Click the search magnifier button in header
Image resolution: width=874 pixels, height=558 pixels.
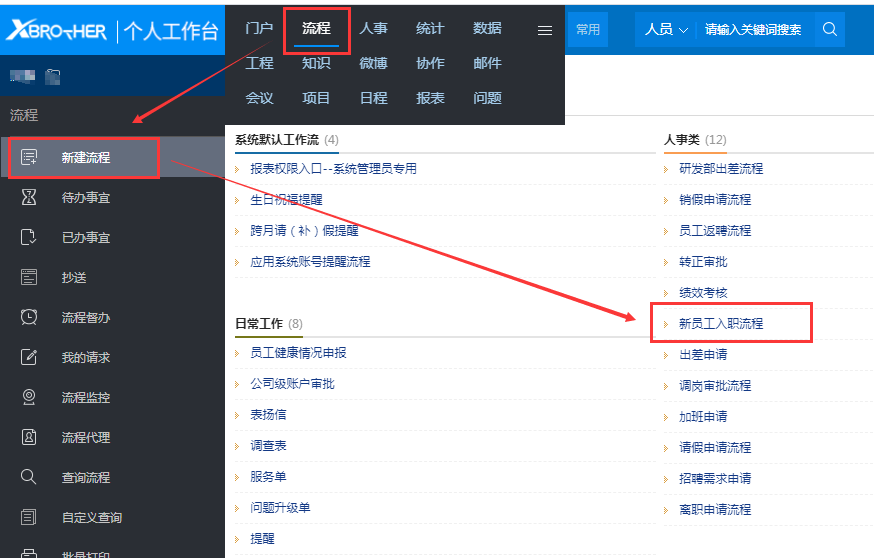tap(829, 30)
